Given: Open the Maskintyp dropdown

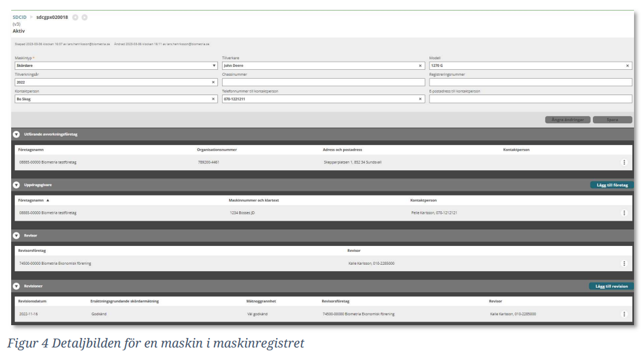Looking at the screenshot, I should tap(214, 66).
